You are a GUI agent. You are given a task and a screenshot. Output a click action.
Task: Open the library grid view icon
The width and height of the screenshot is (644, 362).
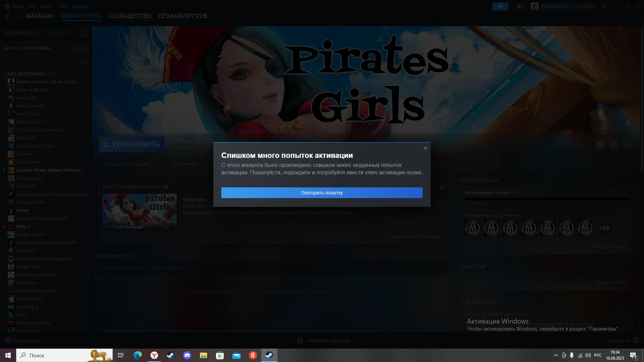[84, 33]
